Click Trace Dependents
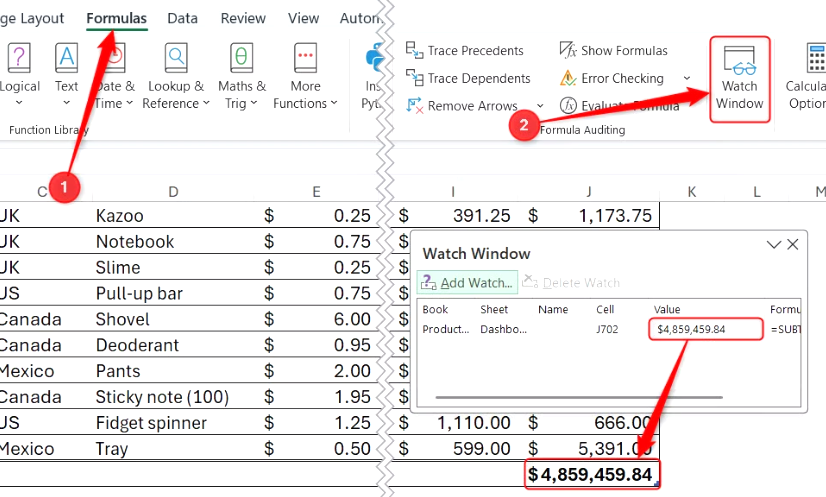This screenshot has width=826, height=497. [468, 79]
